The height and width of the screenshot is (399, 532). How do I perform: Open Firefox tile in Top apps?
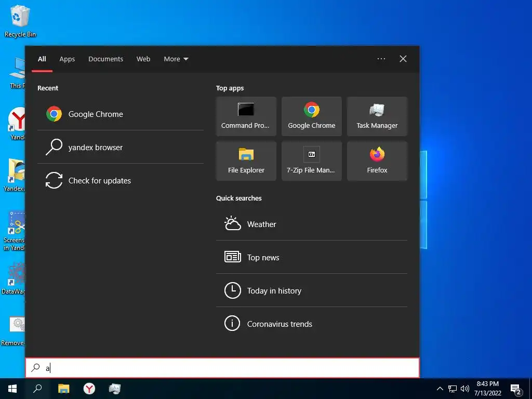click(x=377, y=161)
